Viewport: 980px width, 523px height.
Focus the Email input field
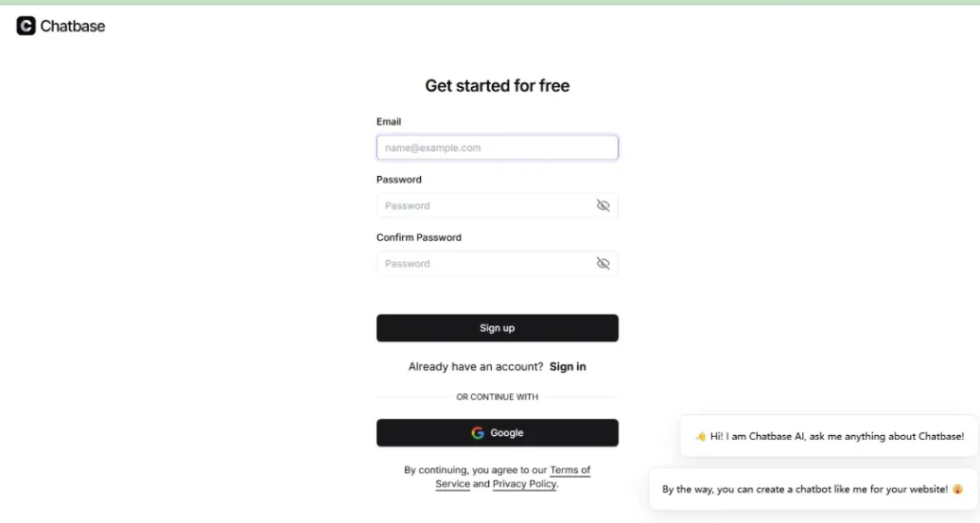click(497, 148)
